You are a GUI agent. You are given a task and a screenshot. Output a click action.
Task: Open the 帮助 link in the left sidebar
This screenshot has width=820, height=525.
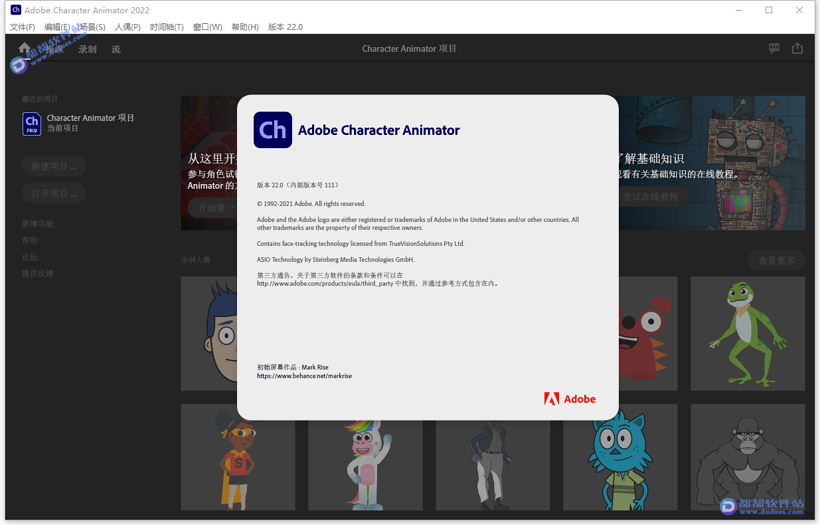pos(30,240)
